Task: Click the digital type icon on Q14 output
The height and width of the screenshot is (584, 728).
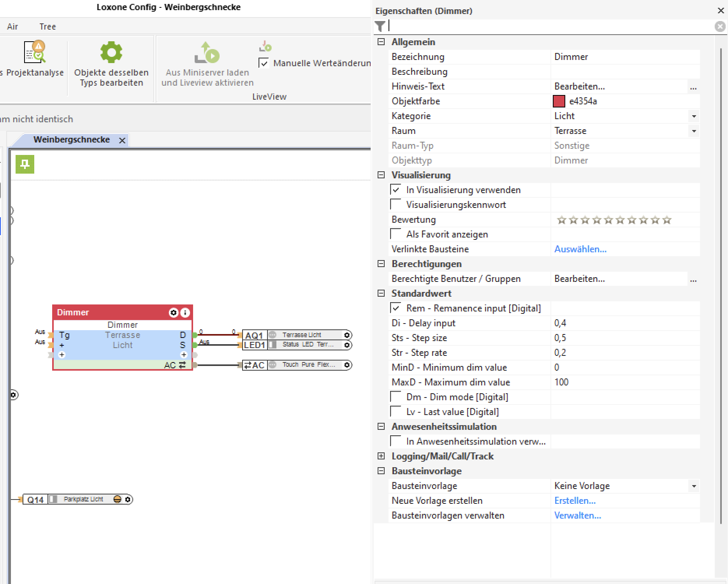Action: coord(53,499)
